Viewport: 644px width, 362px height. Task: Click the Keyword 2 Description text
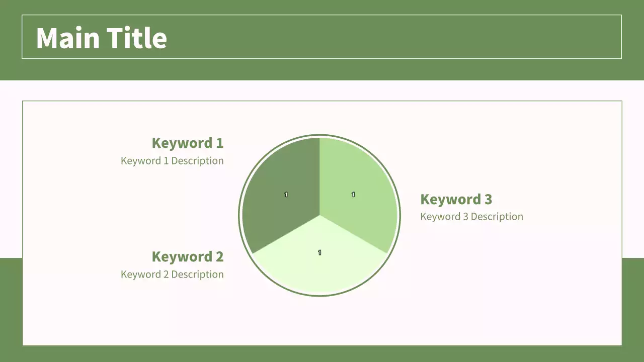pos(172,275)
